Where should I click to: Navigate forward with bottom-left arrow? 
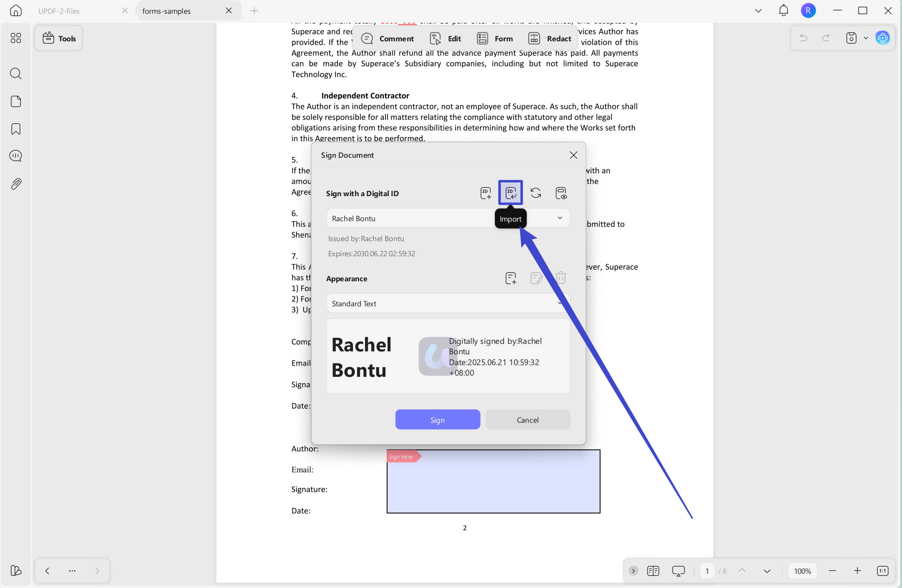(x=97, y=570)
